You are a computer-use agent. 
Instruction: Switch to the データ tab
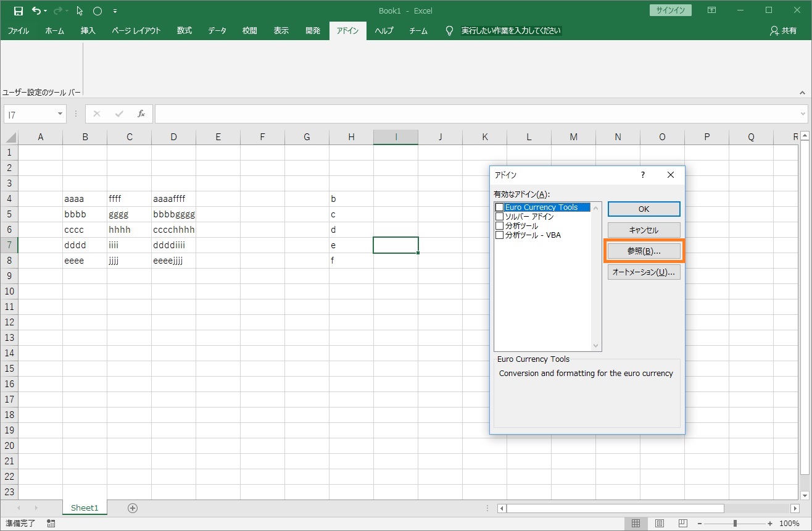pos(217,31)
